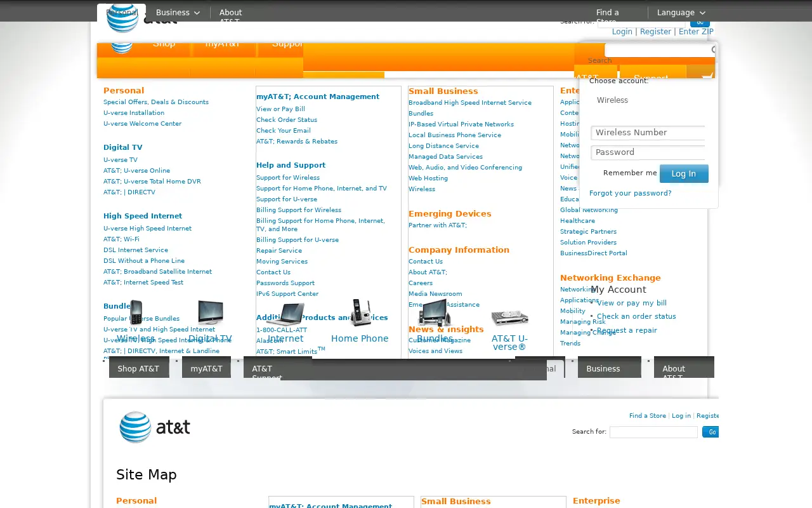Open the Passwords Support link
The width and height of the screenshot is (812, 508).
[285, 283]
